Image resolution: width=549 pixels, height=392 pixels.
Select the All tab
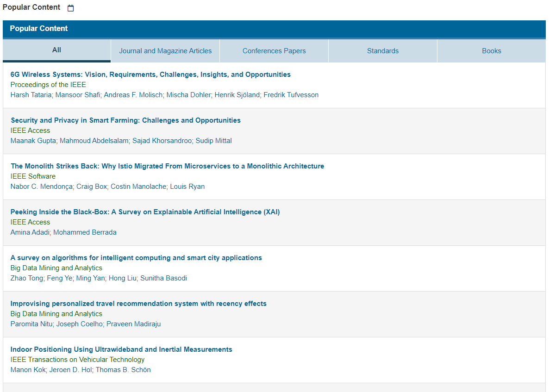click(x=57, y=50)
